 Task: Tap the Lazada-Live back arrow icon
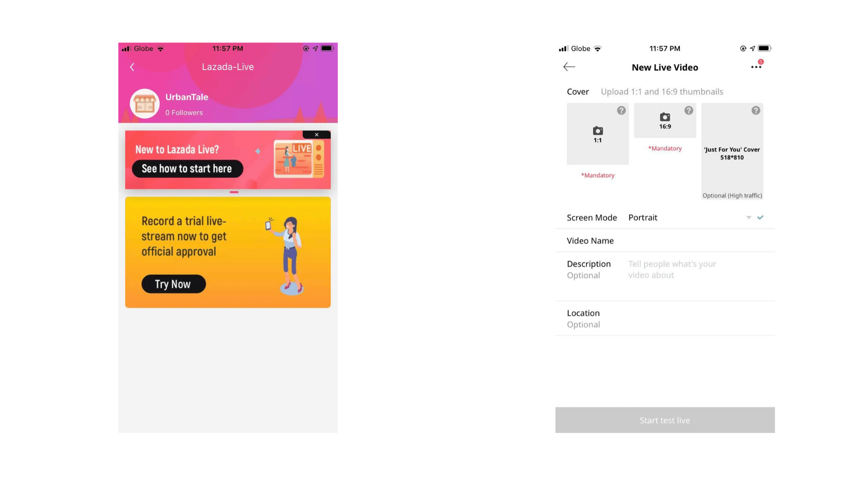(x=132, y=67)
